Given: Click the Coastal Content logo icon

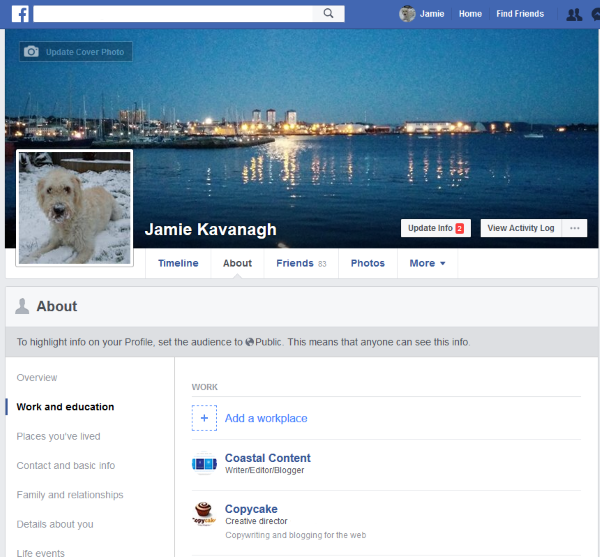Looking at the screenshot, I should coord(204,464).
